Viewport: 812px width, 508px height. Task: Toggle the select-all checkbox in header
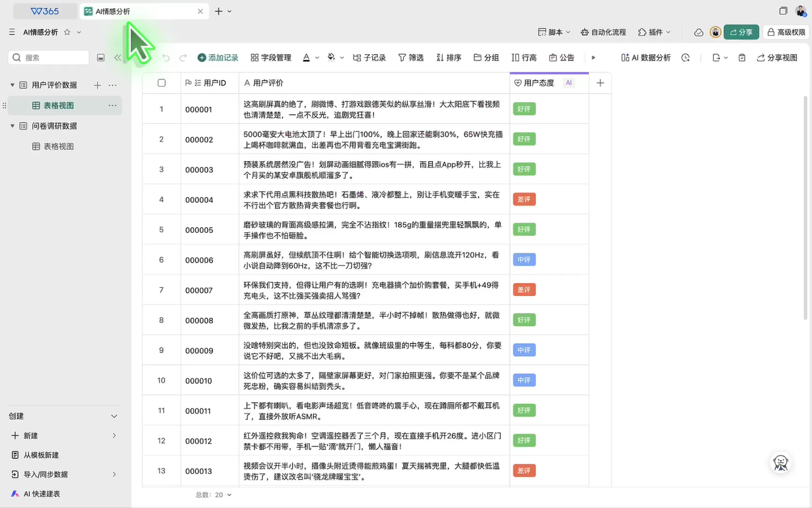coord(162,83)
